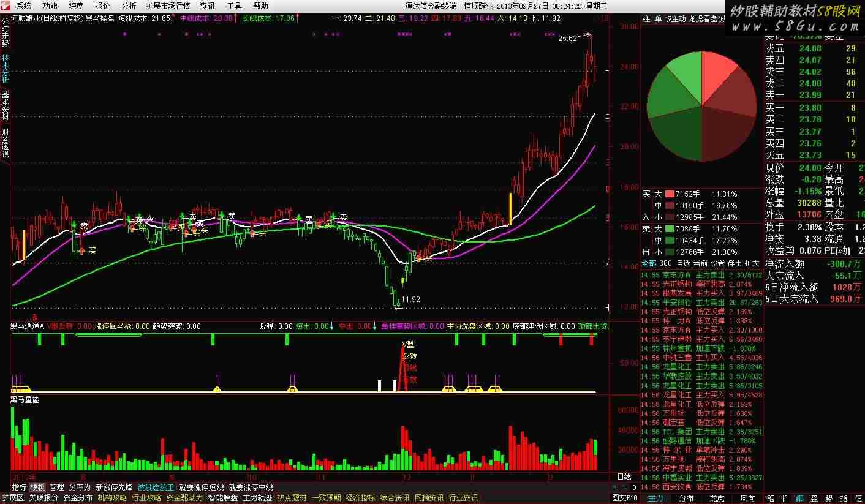Click the 大单卖出 green legend swatch
The height and width of the screenshot is (504, 865).
pos(669,229)
